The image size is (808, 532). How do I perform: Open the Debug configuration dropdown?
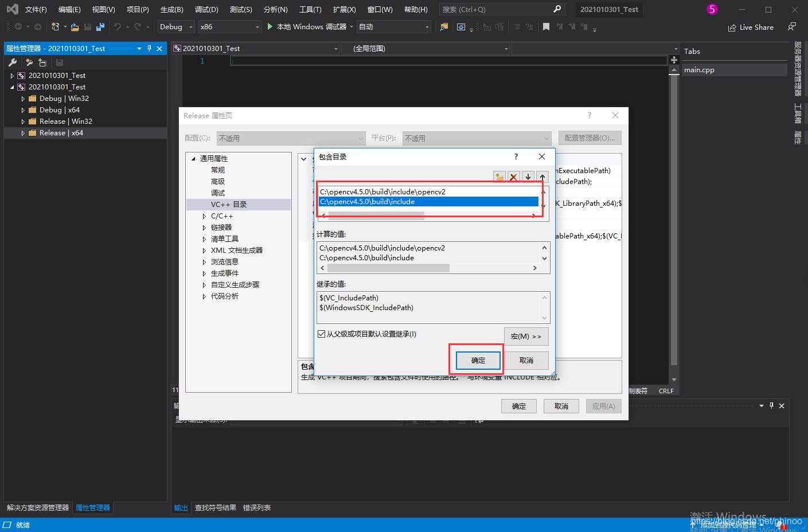(176, 27)
